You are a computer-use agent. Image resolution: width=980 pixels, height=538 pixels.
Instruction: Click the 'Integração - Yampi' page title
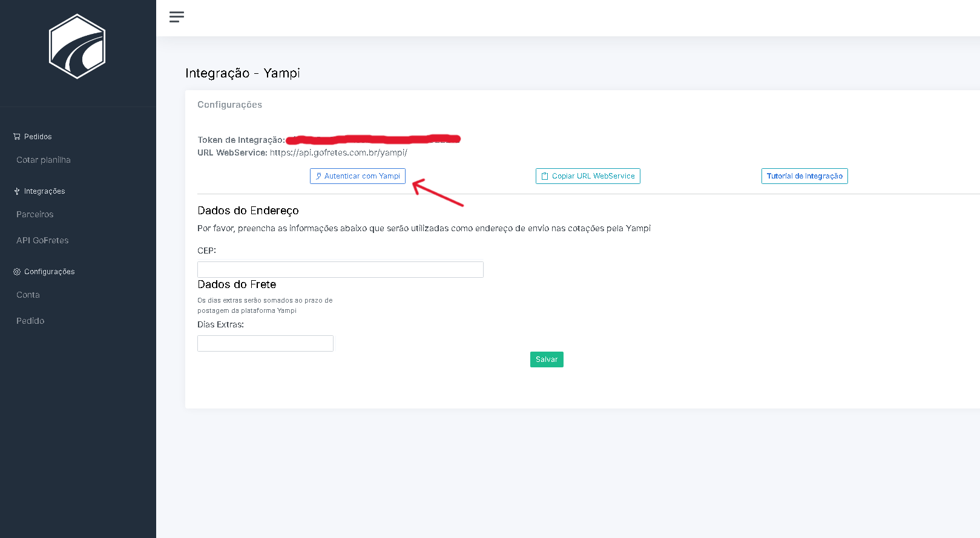pos(243,73)
